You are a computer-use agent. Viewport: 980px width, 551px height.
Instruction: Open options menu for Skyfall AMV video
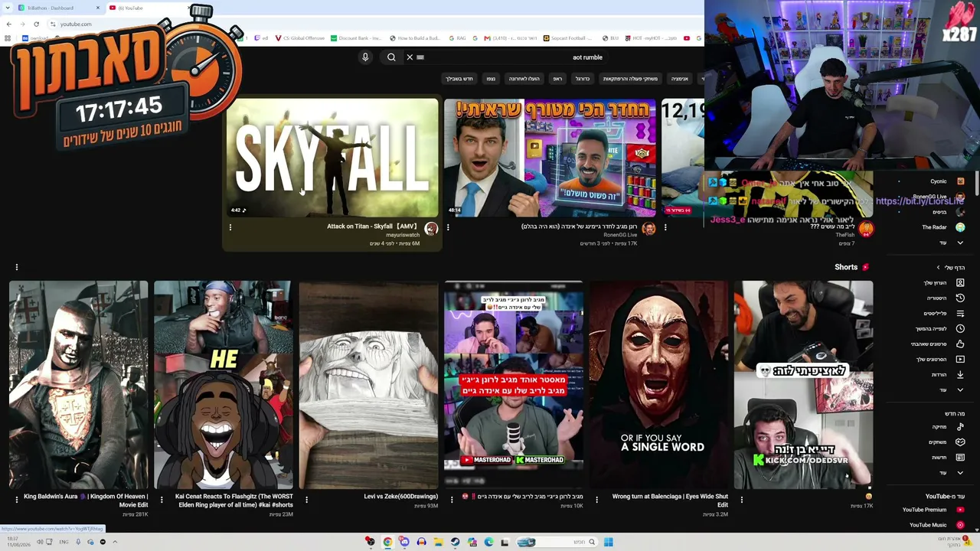pyautogui.click(x=230, y=227)
